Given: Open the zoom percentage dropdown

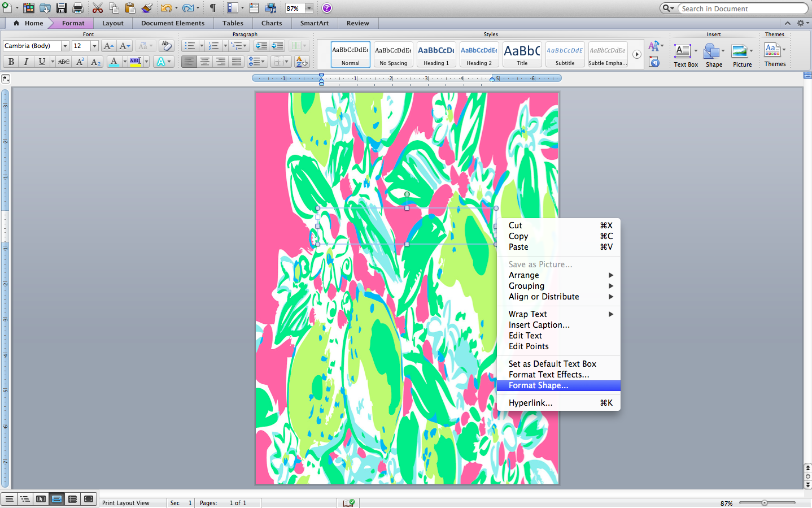Looking at the screenshot, I should [x=309, y=8].
